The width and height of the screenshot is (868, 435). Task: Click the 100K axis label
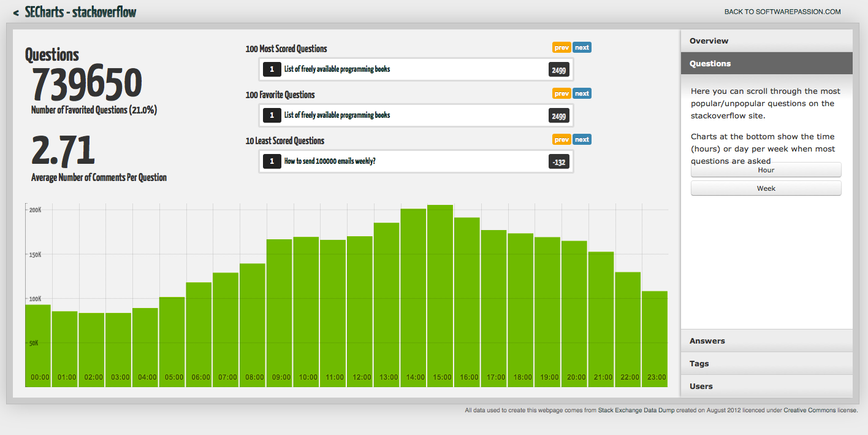35,299
